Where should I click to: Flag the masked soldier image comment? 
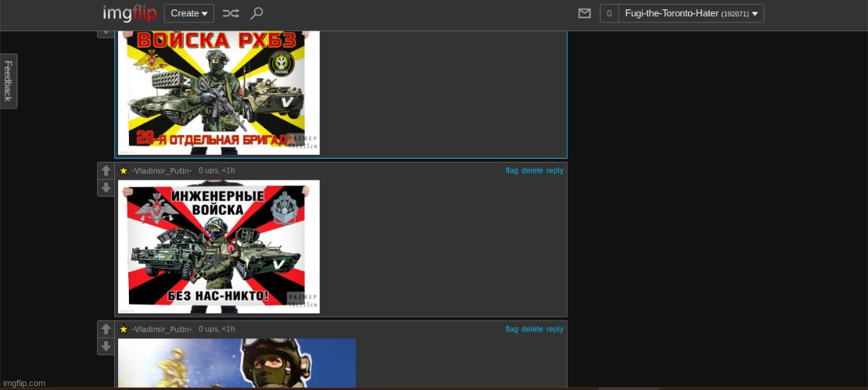511,328
